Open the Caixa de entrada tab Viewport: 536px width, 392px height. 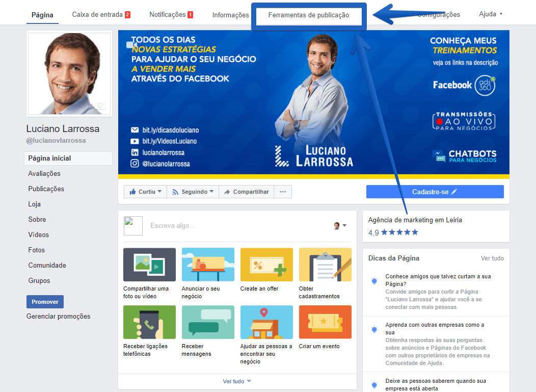(101, 15)
